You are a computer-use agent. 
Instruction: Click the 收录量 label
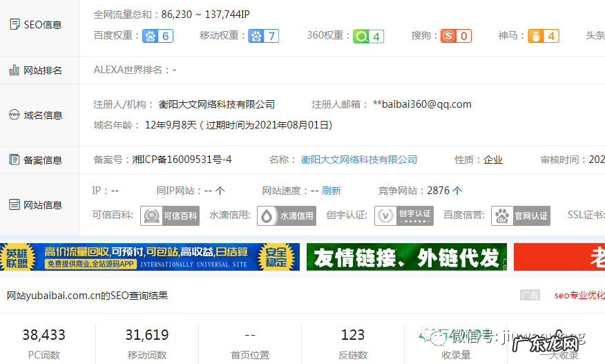tap(456, 355)
